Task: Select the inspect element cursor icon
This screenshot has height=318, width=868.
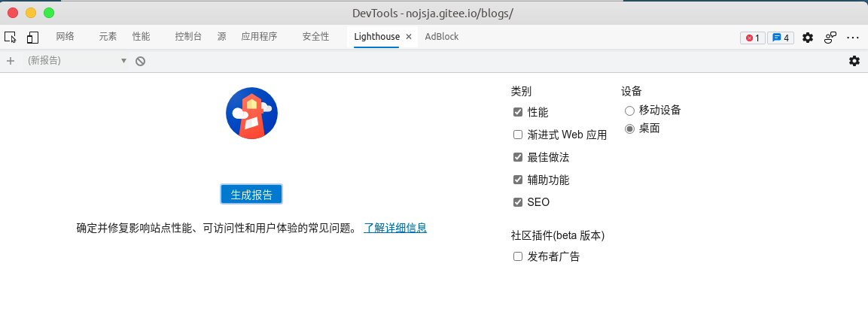Action: pos(11,37)
